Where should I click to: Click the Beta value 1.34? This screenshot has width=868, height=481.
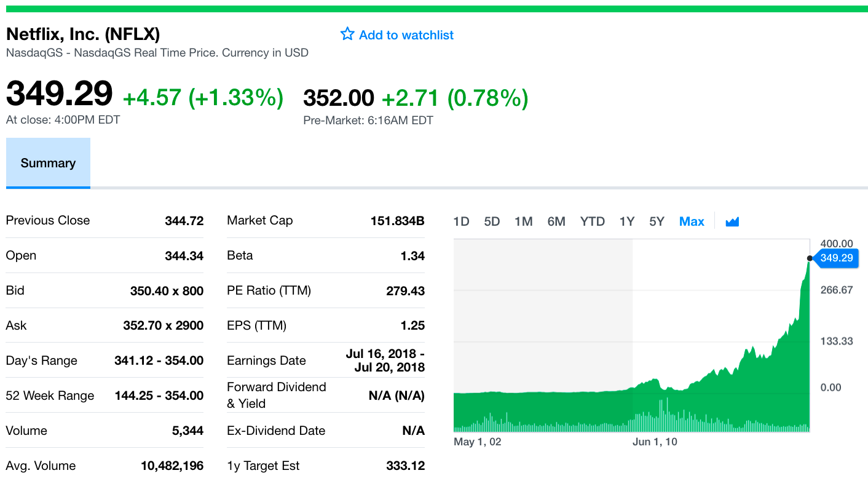[x=412, y=256]
